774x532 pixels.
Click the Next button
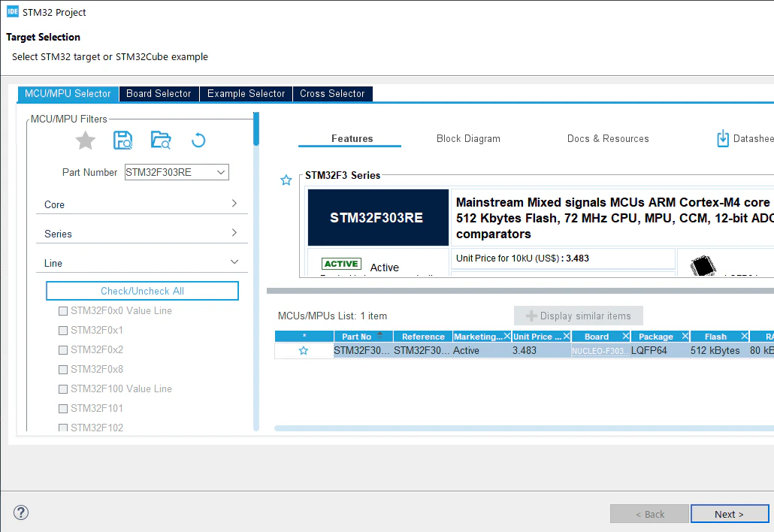click(x=730, y=514)
